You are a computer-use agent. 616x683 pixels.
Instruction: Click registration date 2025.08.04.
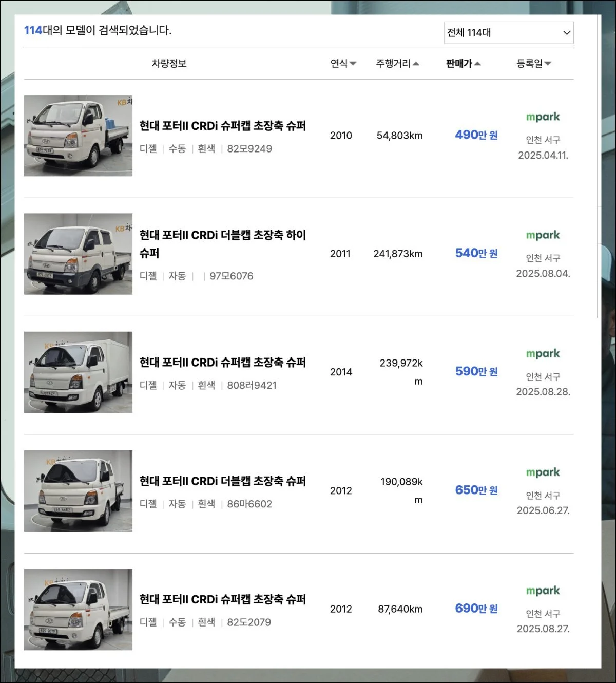point(543,273)
